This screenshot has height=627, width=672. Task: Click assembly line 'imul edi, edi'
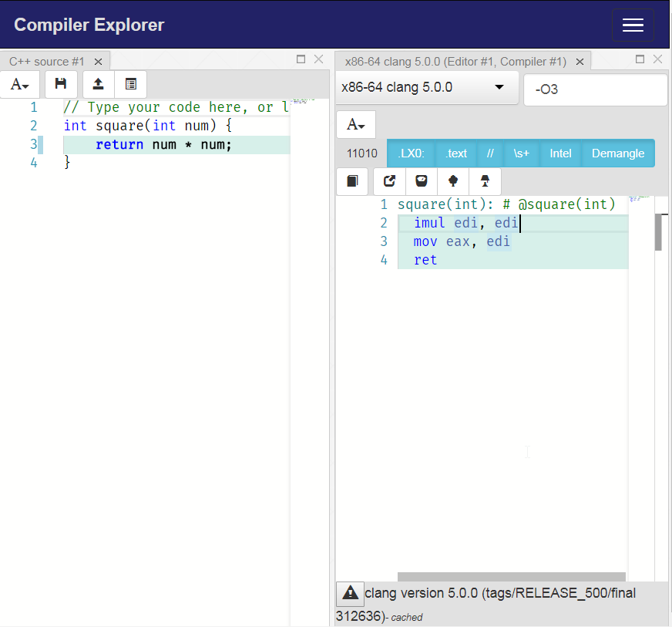[513, 223]
